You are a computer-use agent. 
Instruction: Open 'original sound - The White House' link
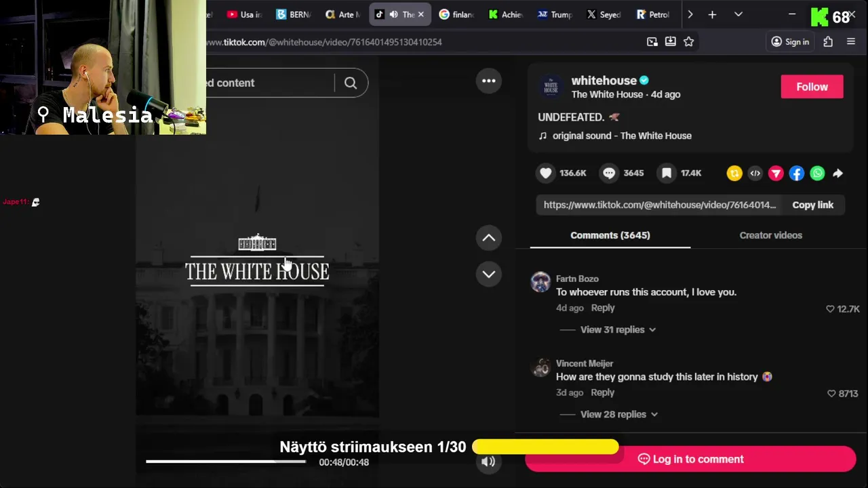click(x=622, y=136)
